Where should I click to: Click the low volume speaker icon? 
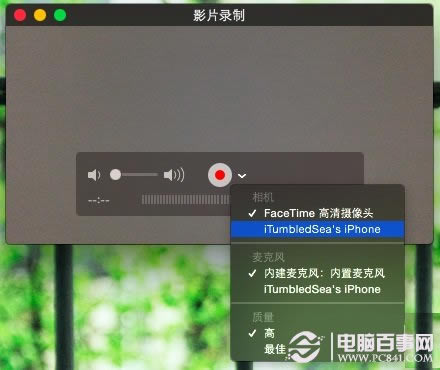pyautogui.click(x=94, y=175)
